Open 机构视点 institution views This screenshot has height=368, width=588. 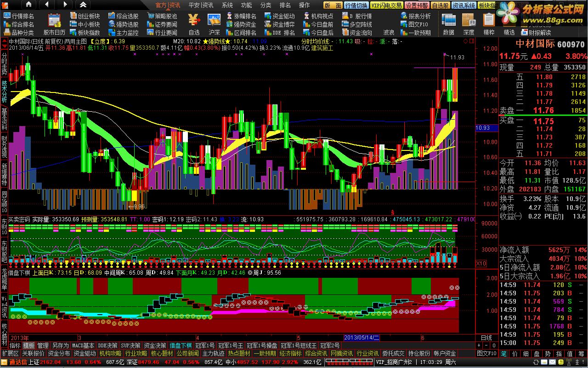coord(318,16)
